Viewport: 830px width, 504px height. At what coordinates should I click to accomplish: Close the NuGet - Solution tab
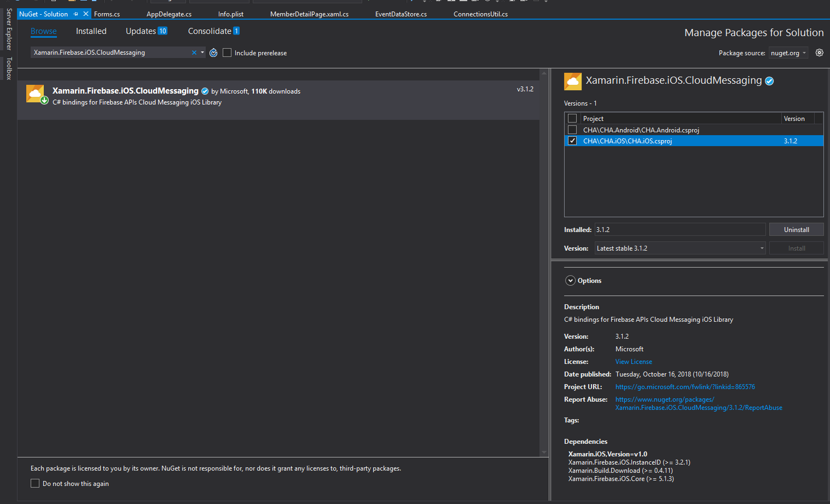click(85, 14)
